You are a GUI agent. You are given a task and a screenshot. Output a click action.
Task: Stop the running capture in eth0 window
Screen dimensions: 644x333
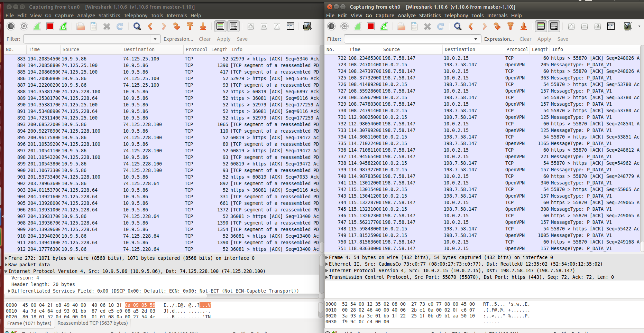tap(371, 26)
